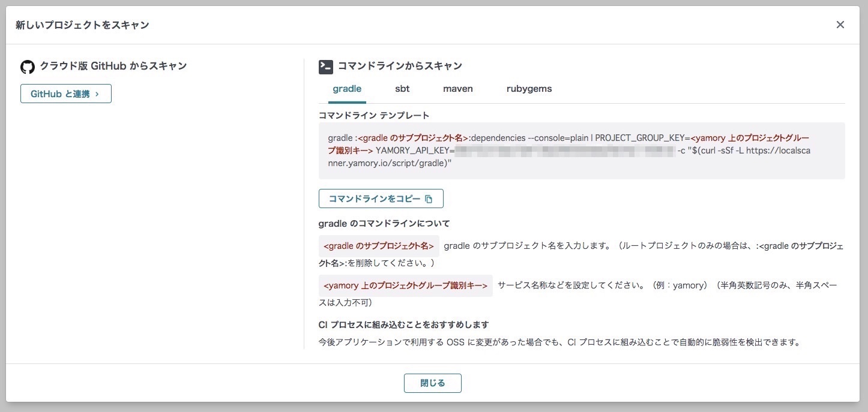Click the GitHub octocat logo icon
This screenshot has height=412, width=868.
tap(28, 67)
